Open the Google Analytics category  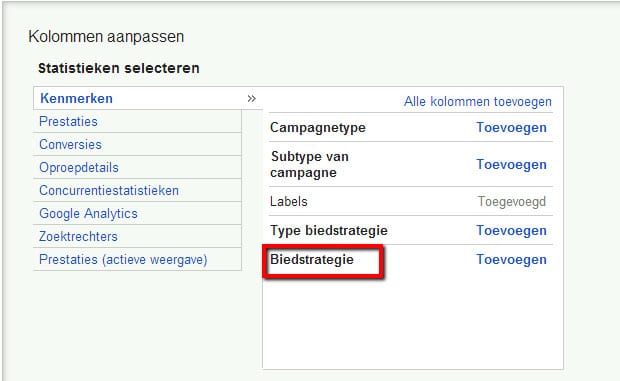point(88,213)
